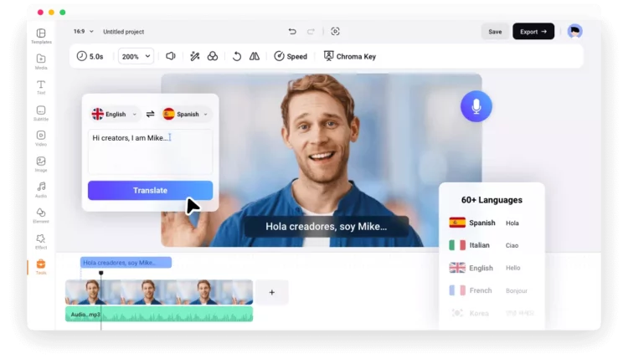This screenshot has height=364, width=628.
Task: Open the 200% zoom dropdown
Action: pos(136,56)
